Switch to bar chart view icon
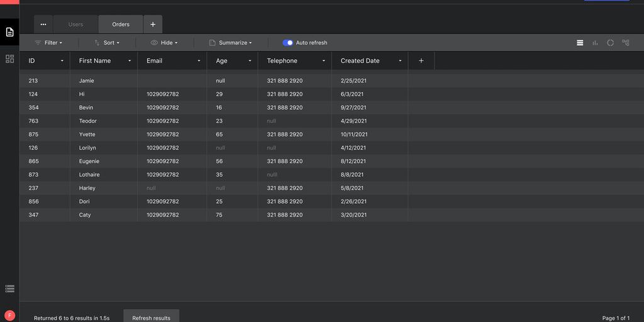Viewport: 644px width, 322px height. pyautogui.click(x=595, y=43)
